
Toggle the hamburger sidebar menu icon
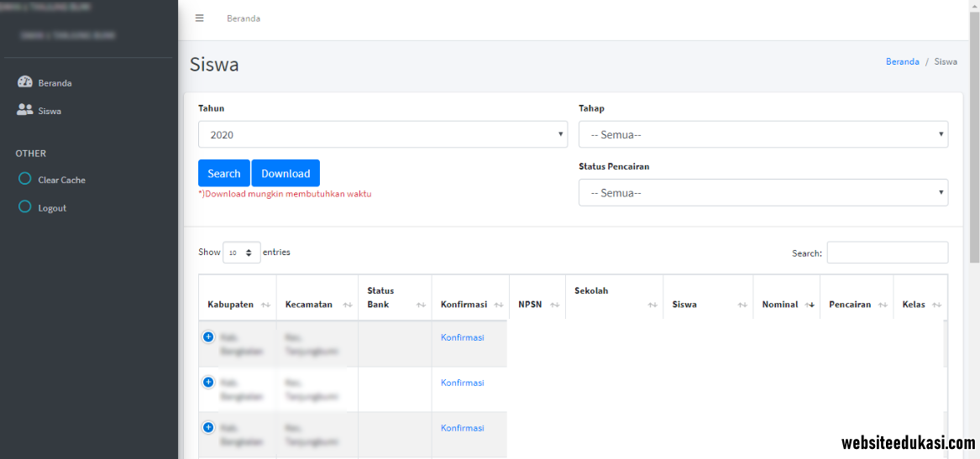click(x=199, y=18)
